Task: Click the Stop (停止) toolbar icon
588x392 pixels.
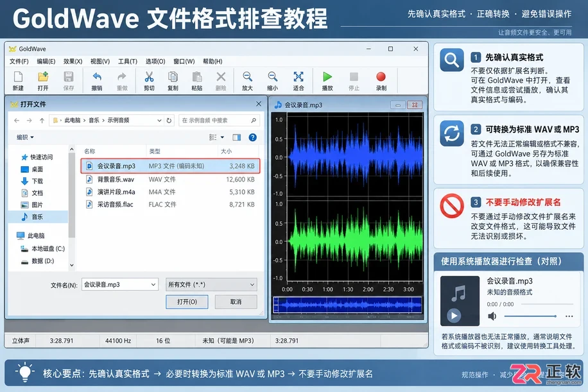Action: pos(354,77)
